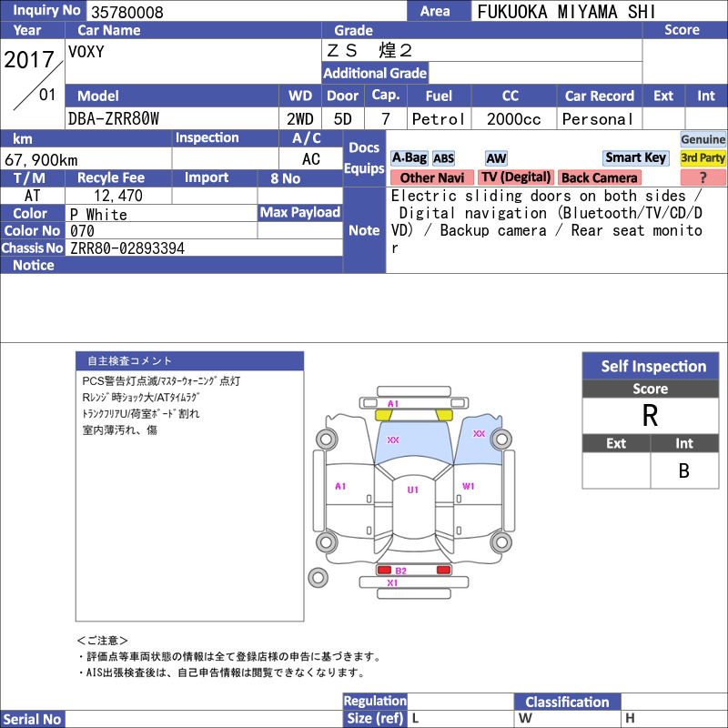Click the seating capacity value 7
The image size is (728, 728).
(386, 119)
